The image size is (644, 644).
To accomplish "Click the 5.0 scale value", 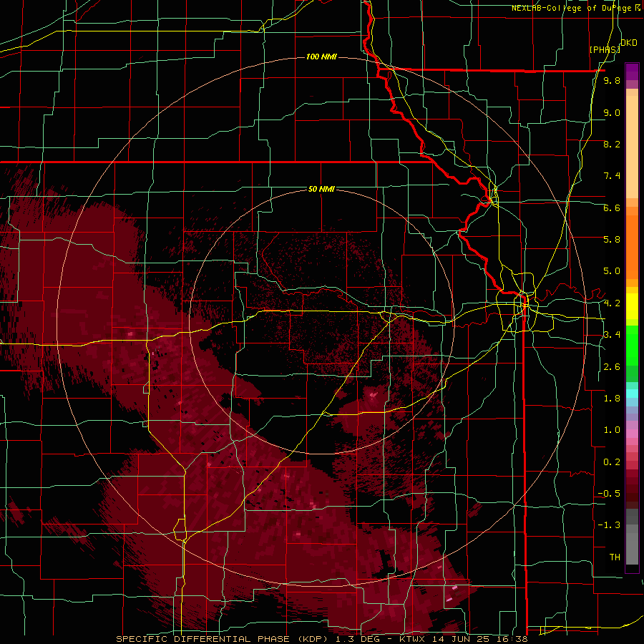I will [612, 271].
